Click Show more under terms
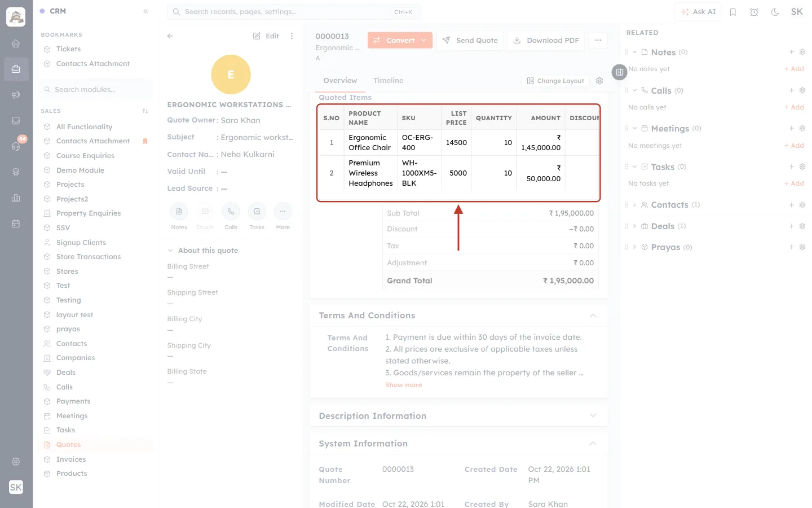The width and height of the screenshot is (812, 508). [x=403, y=385]
